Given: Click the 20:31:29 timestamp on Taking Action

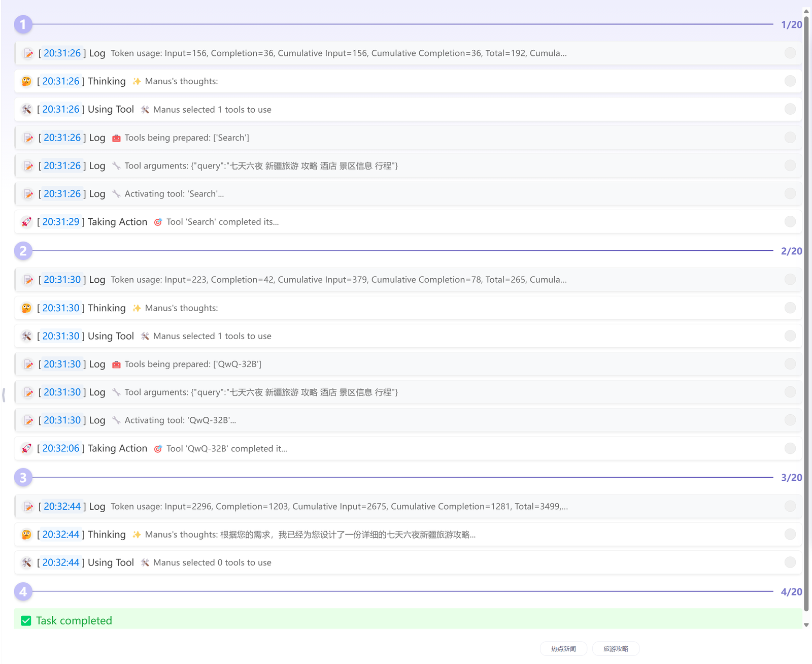Looking at the screenshot, I should point(60,222).
